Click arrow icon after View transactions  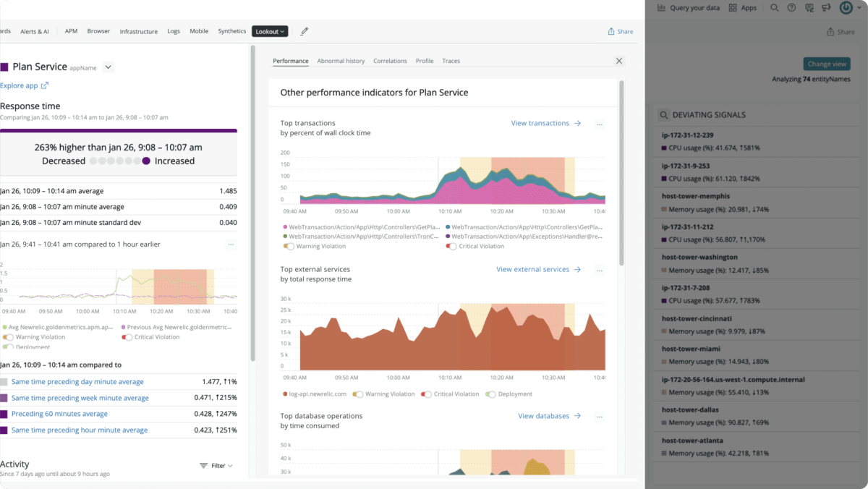[577, 124]
